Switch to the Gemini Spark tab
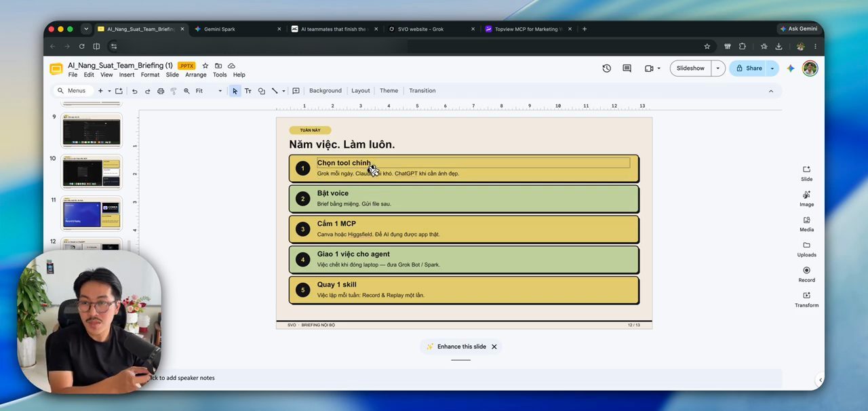 tap(237, 29)
